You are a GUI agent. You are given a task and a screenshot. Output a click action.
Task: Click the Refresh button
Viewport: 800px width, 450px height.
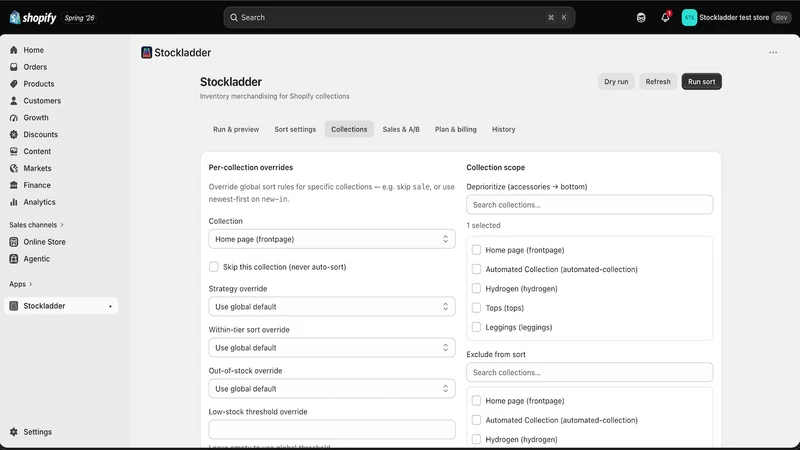tap(658, 82)
